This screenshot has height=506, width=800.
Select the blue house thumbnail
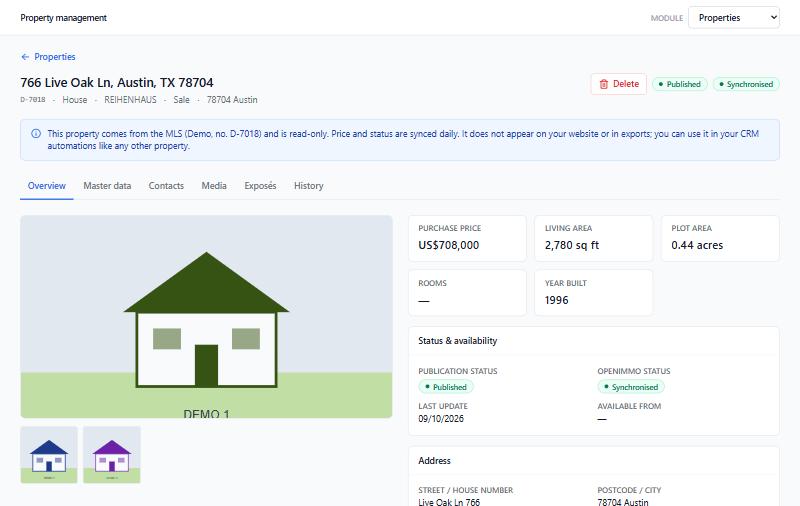coord(49,454)
